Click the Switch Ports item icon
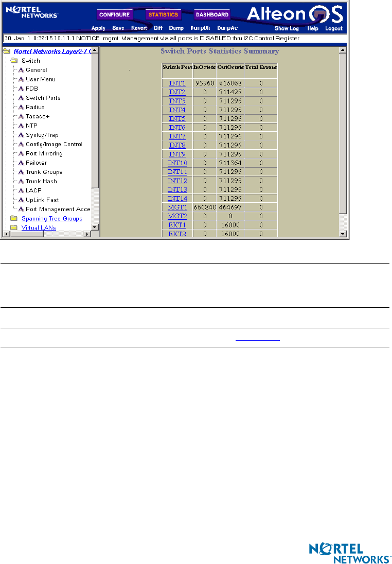 pyautogui.click(x=21, y=98)
